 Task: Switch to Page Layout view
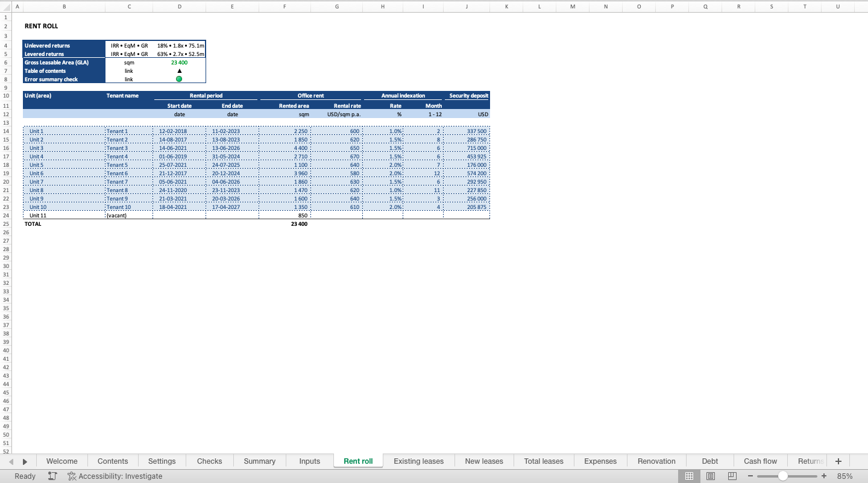(711, 476)
